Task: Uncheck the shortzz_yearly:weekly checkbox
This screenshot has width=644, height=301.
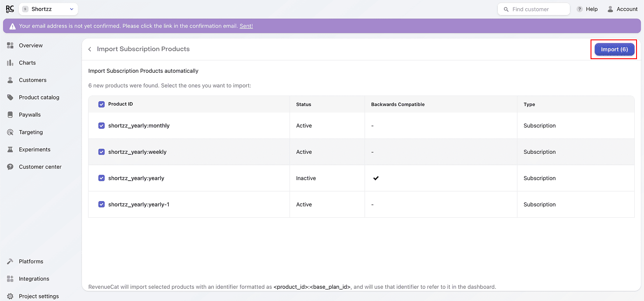Action: [x=102, y=152]
